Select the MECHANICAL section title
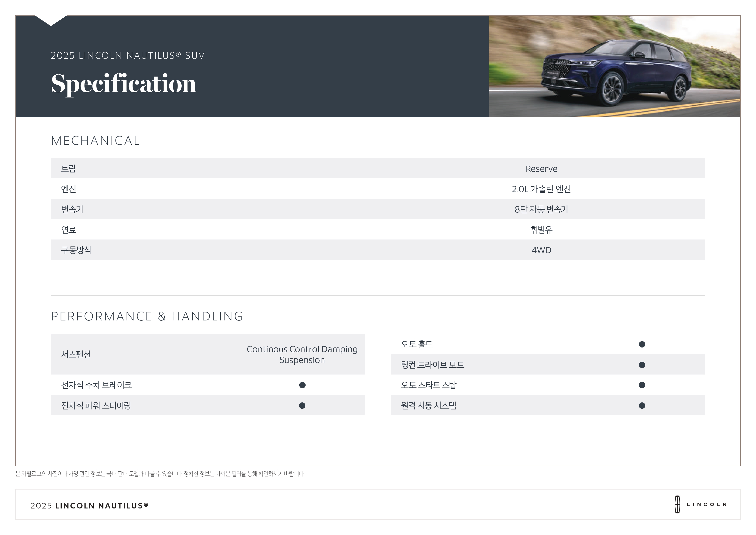The image size is (756, 535). point(95,141)
